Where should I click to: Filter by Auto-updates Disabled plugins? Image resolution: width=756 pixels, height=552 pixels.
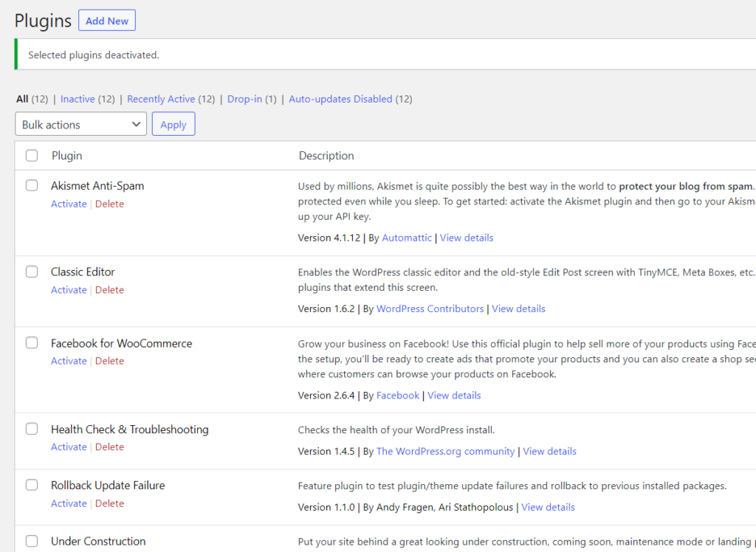coord(340,99)
